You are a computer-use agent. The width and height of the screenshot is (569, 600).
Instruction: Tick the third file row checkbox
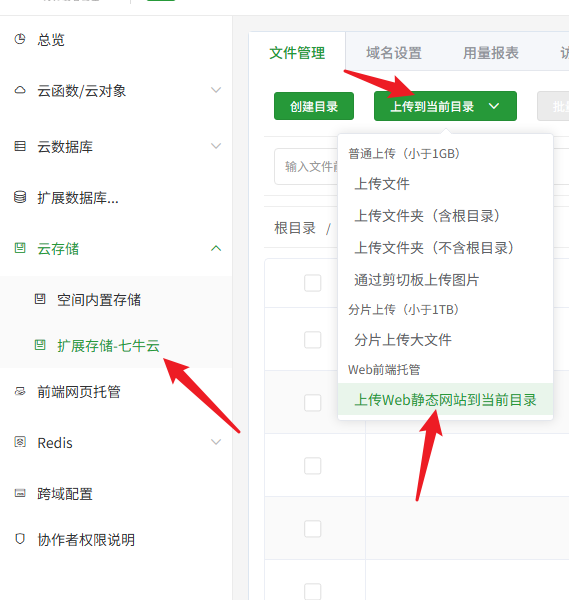pyautogui.click(x=312, y=403)
